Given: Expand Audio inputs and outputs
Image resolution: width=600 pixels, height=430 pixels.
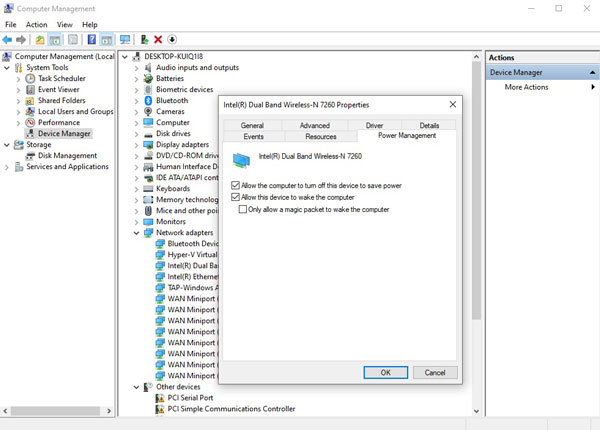Looking at the screenshot, I should click(x=137, y=68).
